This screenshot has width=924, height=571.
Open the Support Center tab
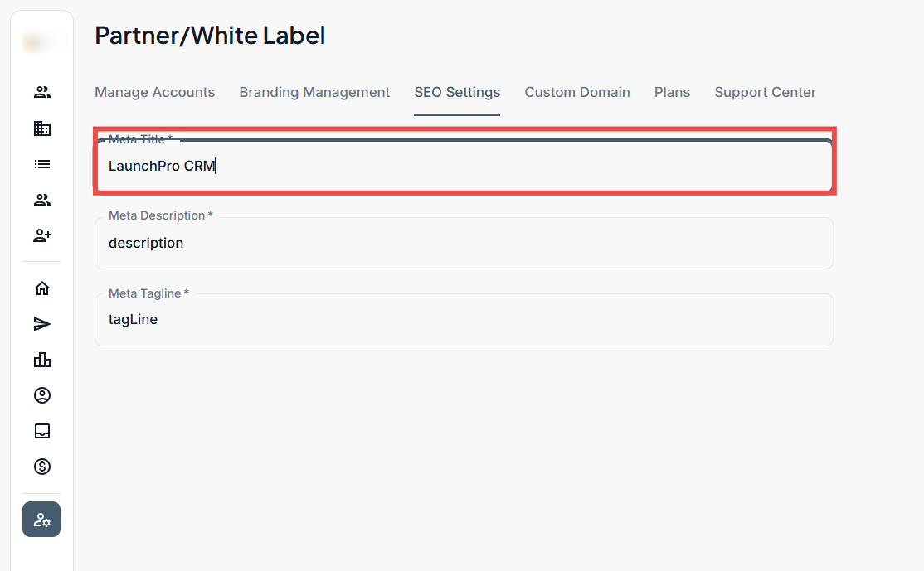[765, 92]
